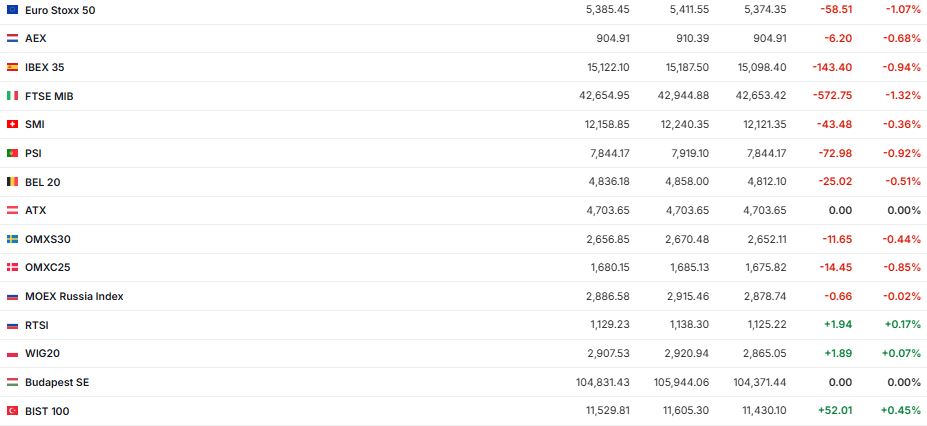This screenshot has width=927, height=426.
Task: Click the Austria flag beside ATX
Action: point(12,210)
